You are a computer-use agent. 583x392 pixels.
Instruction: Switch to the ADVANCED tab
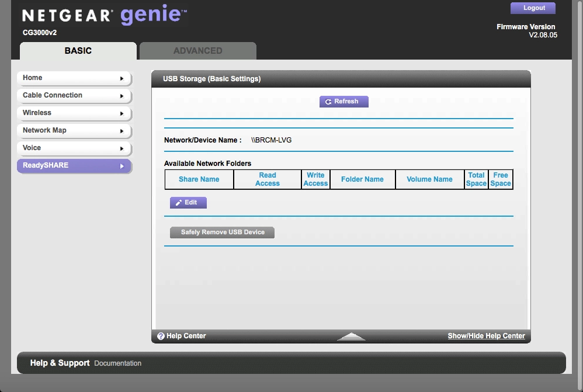pos(197,51)
